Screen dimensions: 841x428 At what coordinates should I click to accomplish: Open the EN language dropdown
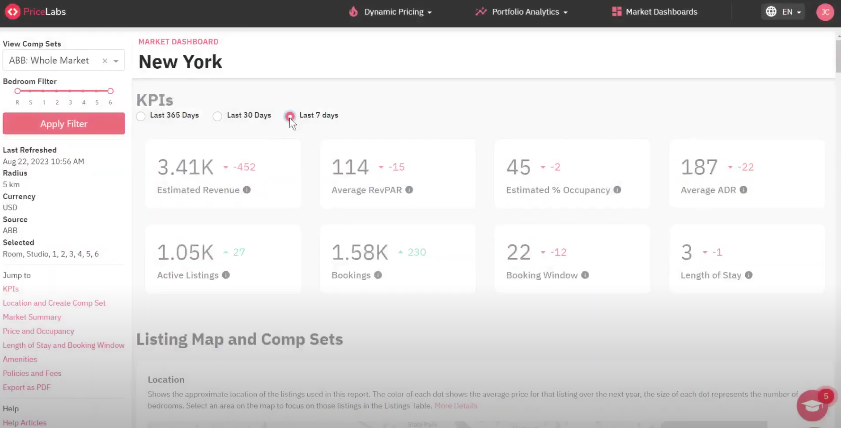(783, 12)
